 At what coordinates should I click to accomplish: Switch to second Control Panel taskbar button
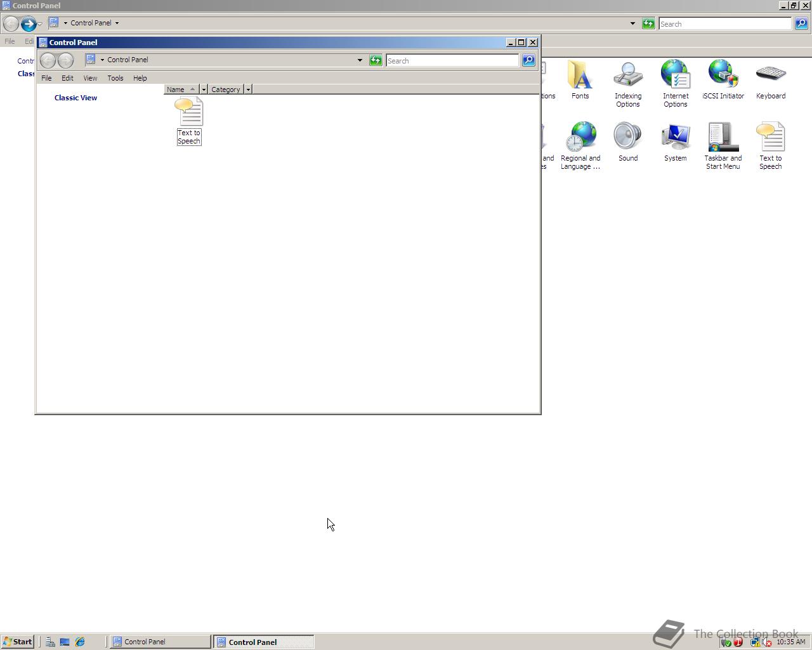pyautogui.click(x=263, y=642)
